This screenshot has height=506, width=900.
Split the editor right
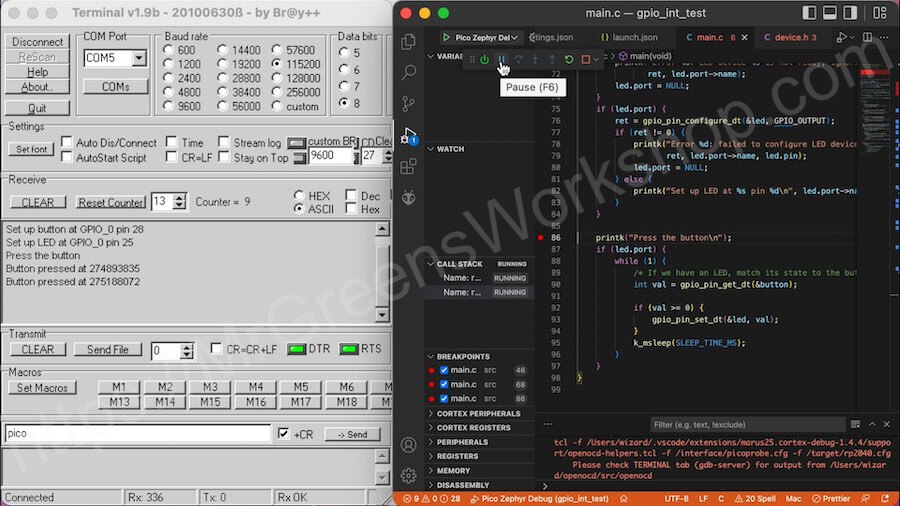tap(867, 37)
